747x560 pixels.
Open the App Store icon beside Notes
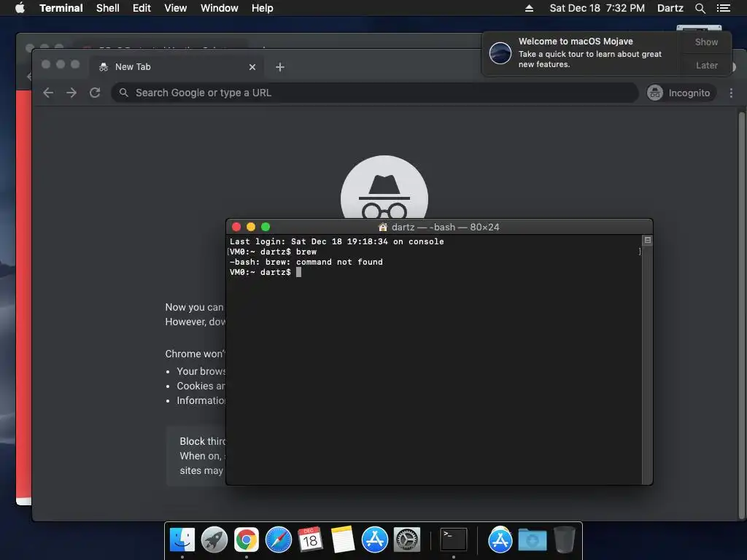tap(374, 540)
